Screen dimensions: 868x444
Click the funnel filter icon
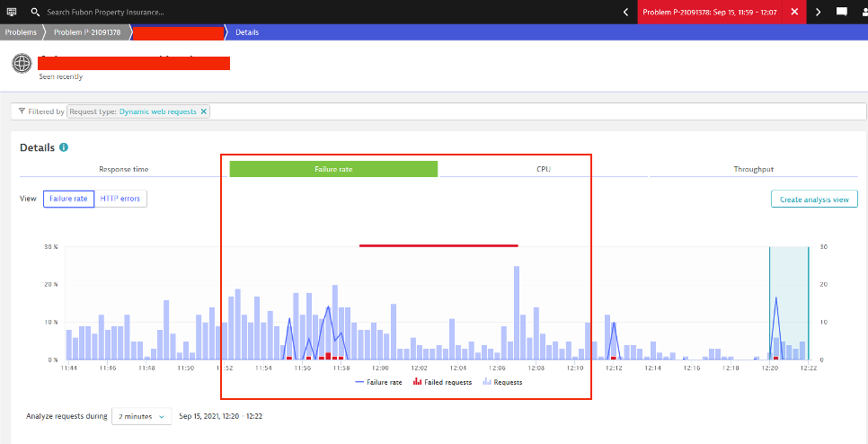point(22,111)
